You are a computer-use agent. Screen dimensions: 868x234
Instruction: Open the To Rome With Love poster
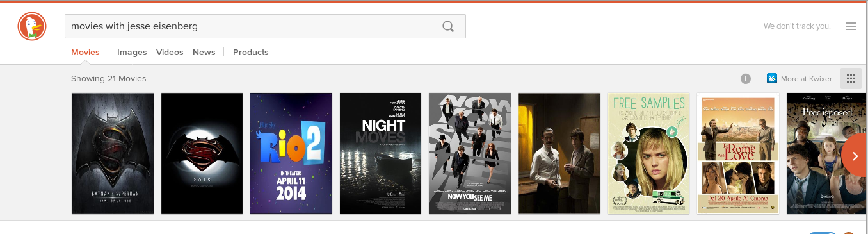click(738, 154)
